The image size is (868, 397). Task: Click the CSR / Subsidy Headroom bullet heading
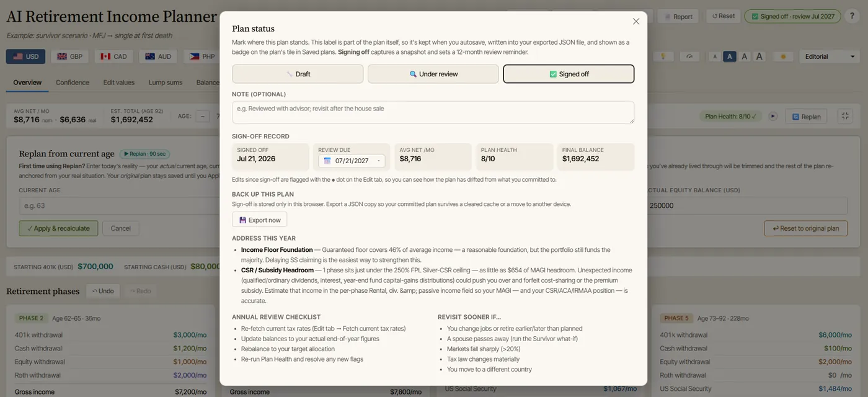[277, 270]
